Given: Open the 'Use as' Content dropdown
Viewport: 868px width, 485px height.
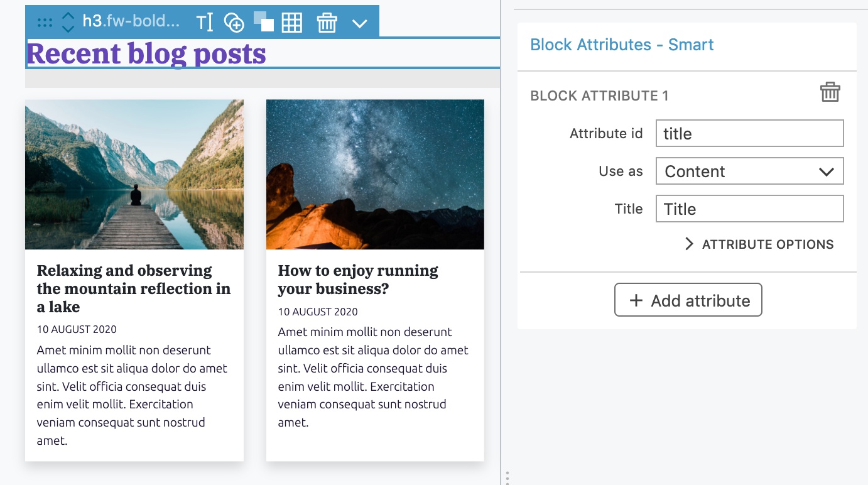Looking at the screenshot, I should 749,171.
